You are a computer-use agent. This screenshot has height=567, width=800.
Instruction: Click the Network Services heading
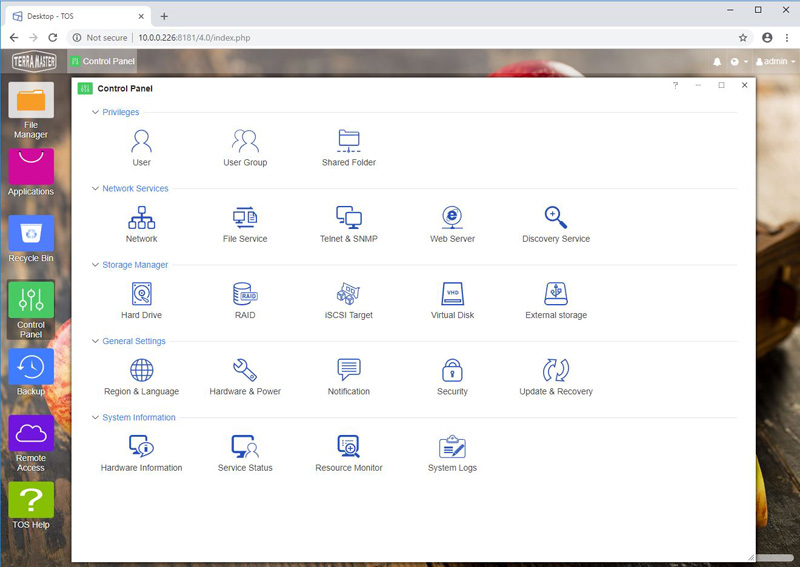[x=135, y=188]
